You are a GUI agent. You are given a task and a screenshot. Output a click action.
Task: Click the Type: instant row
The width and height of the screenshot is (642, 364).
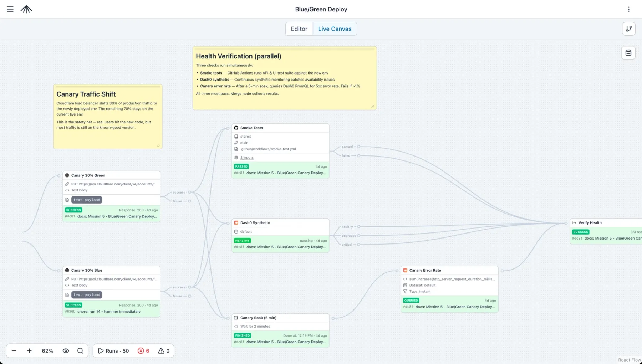click(420, 291)
